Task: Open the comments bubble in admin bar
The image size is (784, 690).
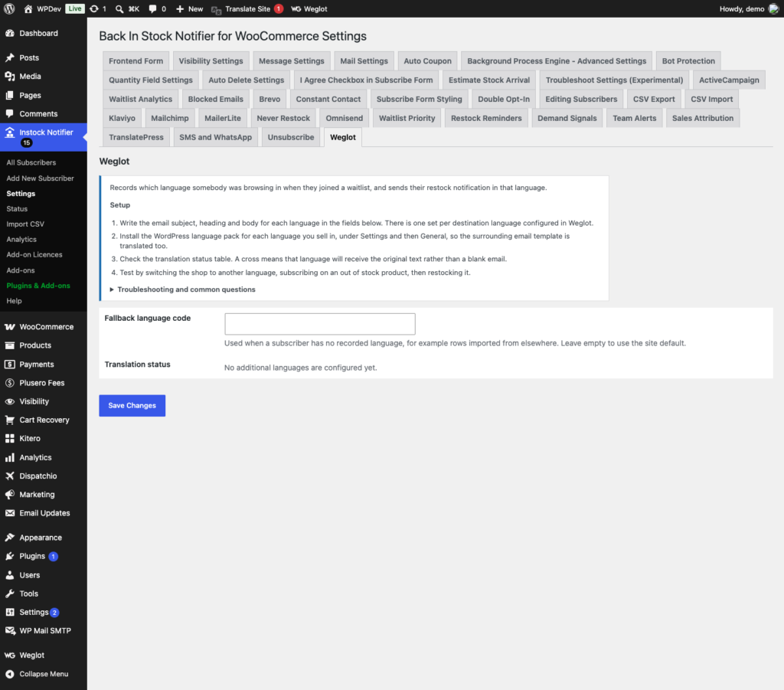Action: tap(152, 9)
